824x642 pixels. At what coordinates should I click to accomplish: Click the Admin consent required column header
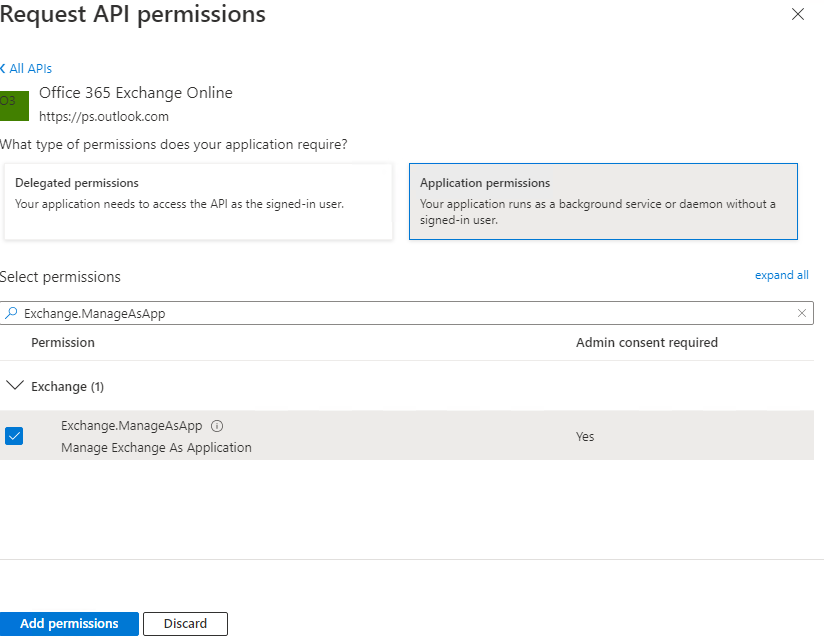pyautogui.click(x=646, y=342)
